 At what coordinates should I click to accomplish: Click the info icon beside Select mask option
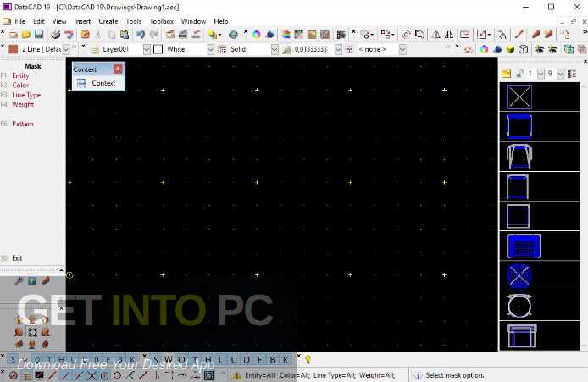coord(418,375)
